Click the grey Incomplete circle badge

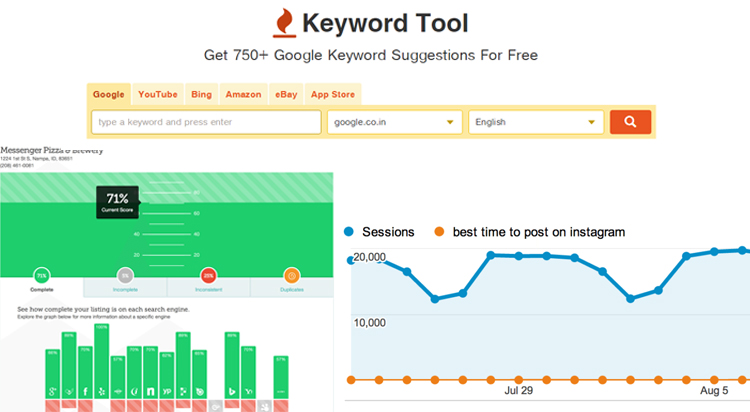pos(125,276)
